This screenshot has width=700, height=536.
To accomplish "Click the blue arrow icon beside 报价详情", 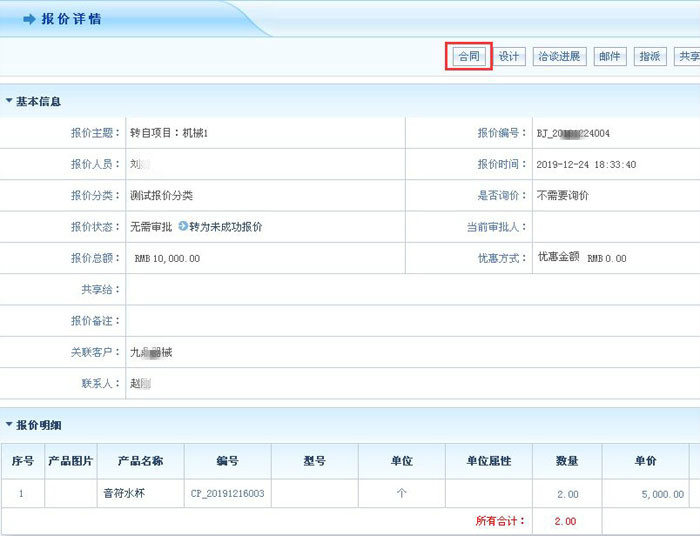I will [29, 19].
